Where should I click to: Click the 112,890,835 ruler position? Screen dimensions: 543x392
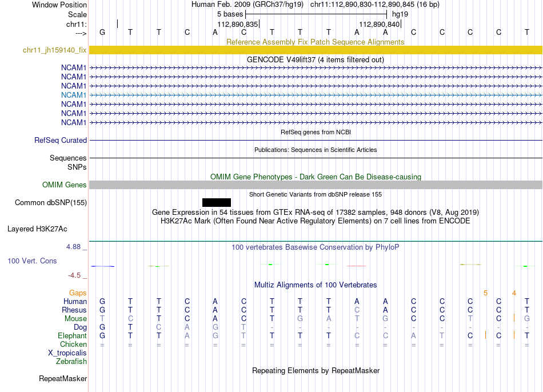[x=238, y=24]
